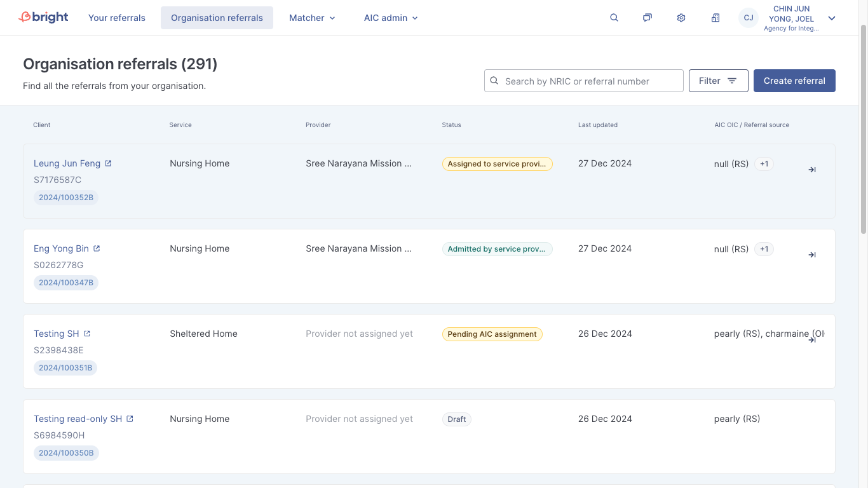Click the Assigned to service provider status badge
The image size is (868, 488).
coord(497,164)
